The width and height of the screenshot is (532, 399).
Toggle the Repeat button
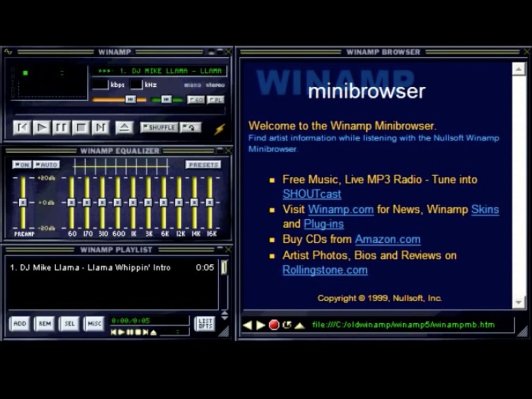click(x=190, y=128)
